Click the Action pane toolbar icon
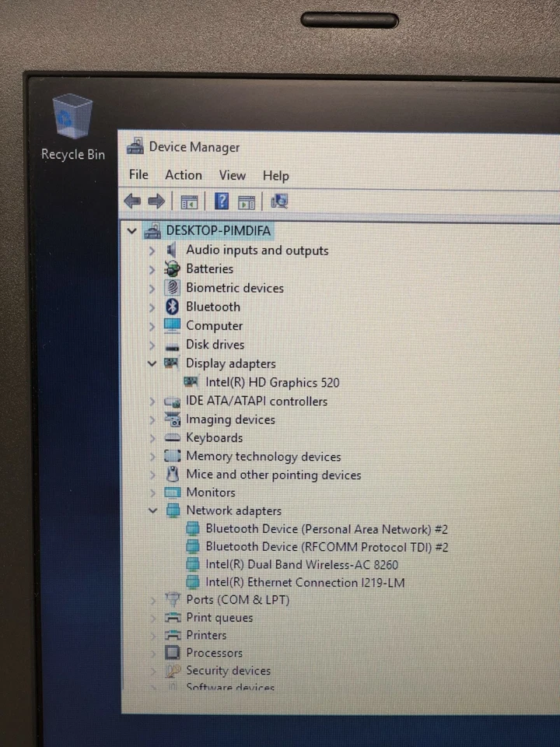560x747 pixels. tap(247, 202)
